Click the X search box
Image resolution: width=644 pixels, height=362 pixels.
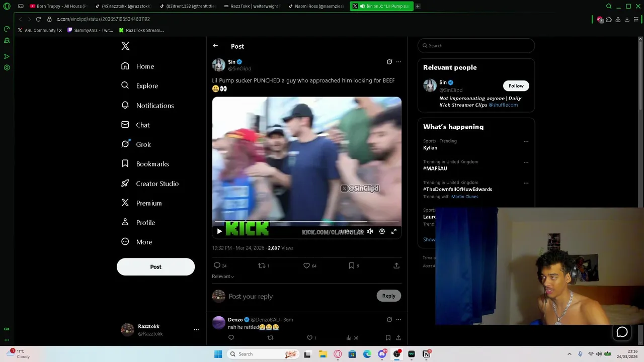(476, 46)
